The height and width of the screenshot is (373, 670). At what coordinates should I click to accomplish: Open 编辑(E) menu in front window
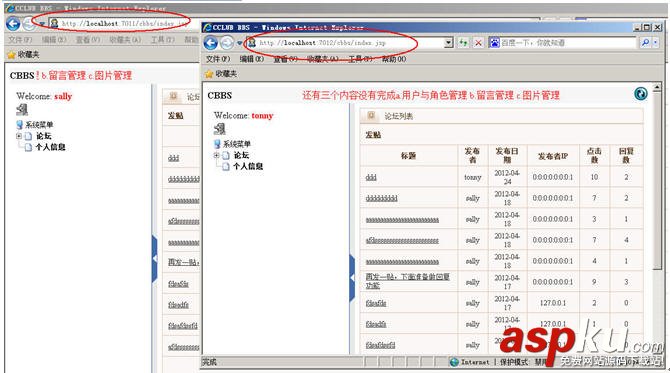[x=251, y=59]
